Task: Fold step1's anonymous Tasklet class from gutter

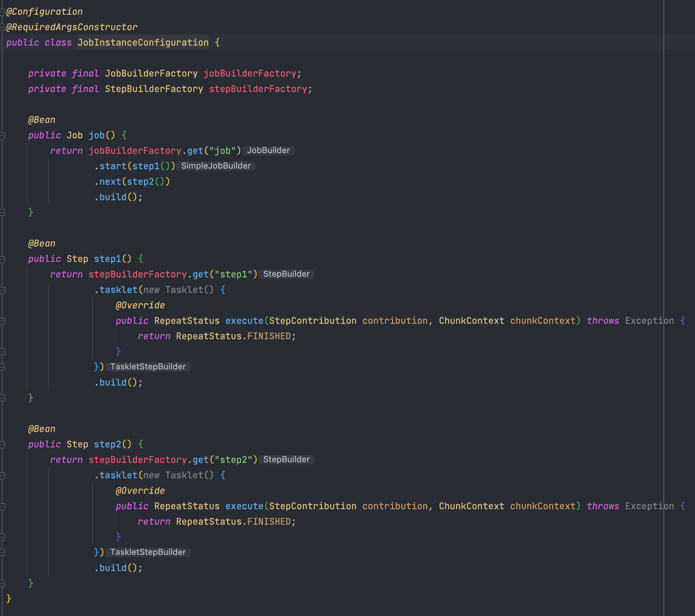Action: [2, 290]
